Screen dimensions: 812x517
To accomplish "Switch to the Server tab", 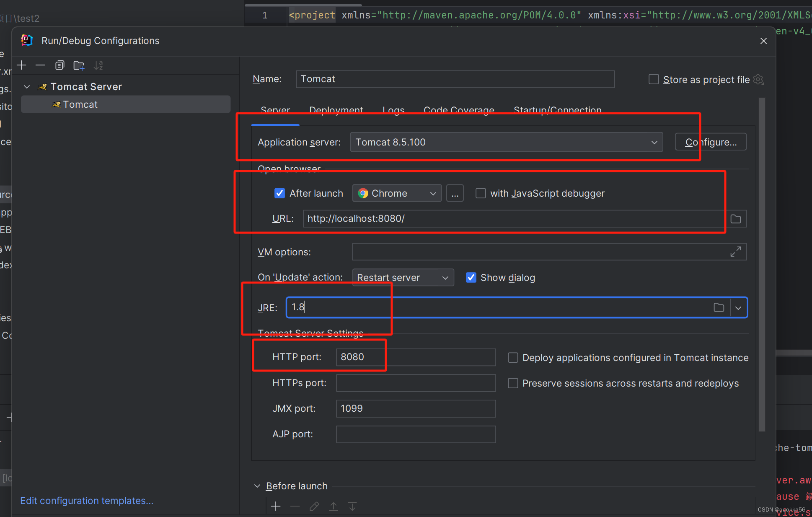I will point(275,110).
